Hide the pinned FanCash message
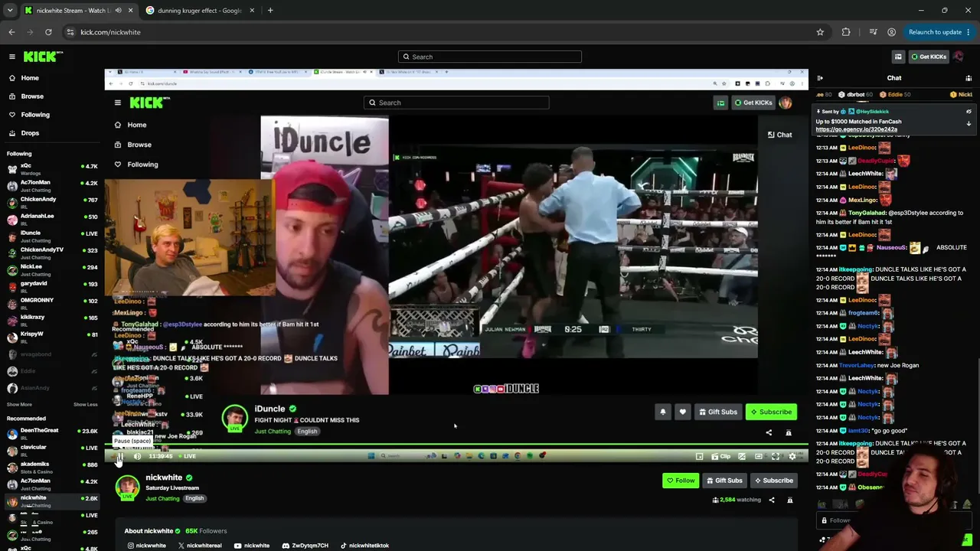This screenshot has height=551, width=980. point(969,112)
